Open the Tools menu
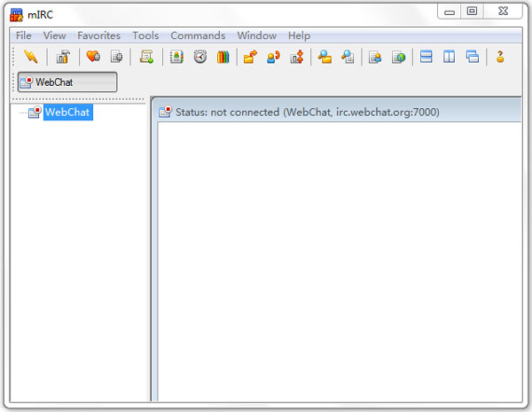 coord(145,35)
